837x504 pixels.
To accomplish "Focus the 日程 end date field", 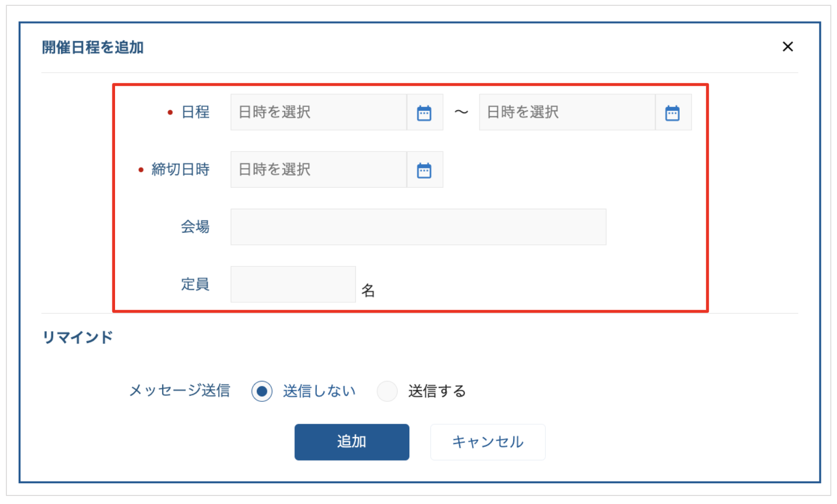I will coord(567,112).
